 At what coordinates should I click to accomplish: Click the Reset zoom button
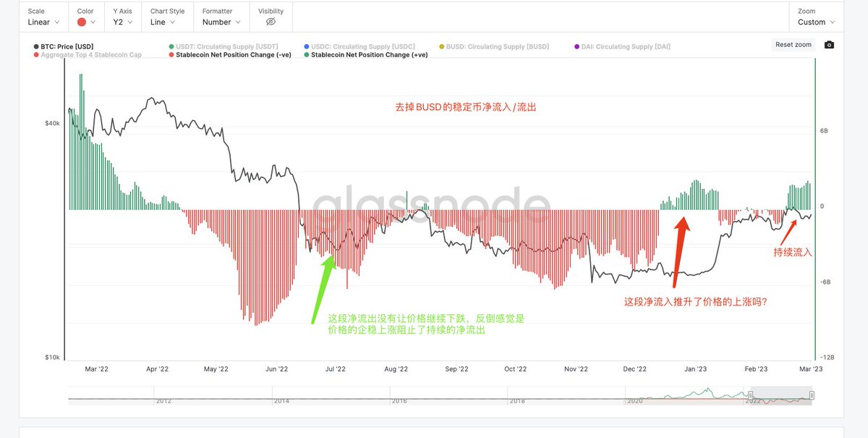coord(793,45)
